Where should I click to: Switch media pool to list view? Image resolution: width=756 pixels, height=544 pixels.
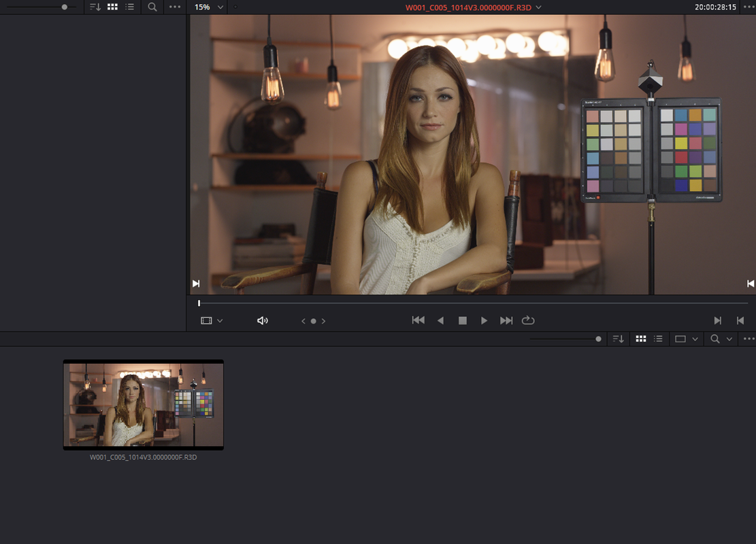point(658,339)
